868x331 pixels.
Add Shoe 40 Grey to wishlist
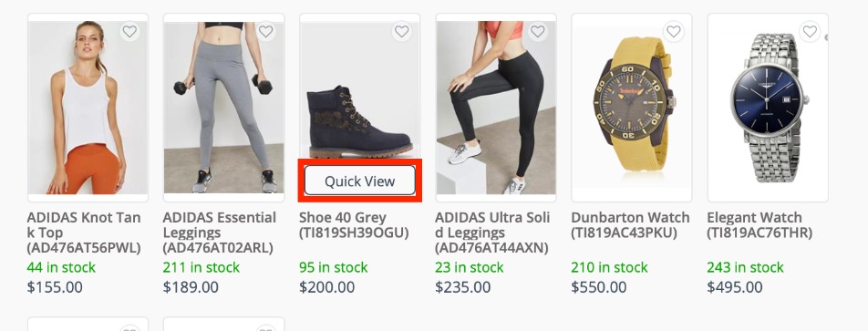(402, 32)
